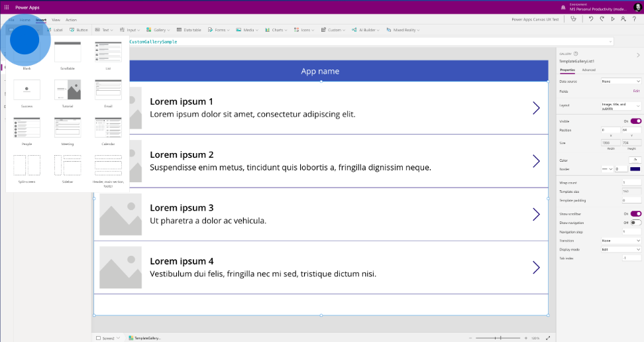Click the Redo icon in top toolbar
Image resolution: width=644 pixels, height=342 pixels.
pos(602,19)
